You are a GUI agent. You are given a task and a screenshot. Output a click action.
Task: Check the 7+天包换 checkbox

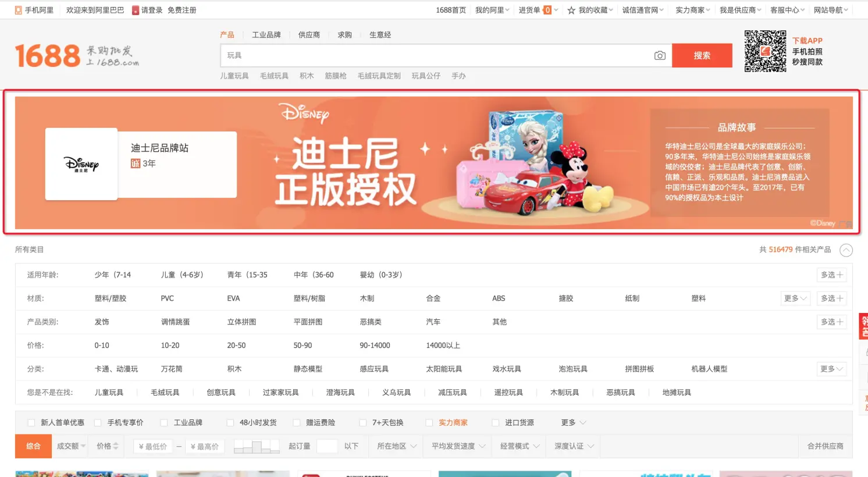pyautogui.click(x=363, y=423)
